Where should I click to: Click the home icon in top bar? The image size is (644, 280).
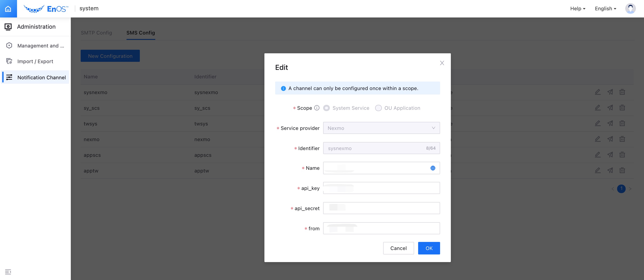(x=8, y=9)
